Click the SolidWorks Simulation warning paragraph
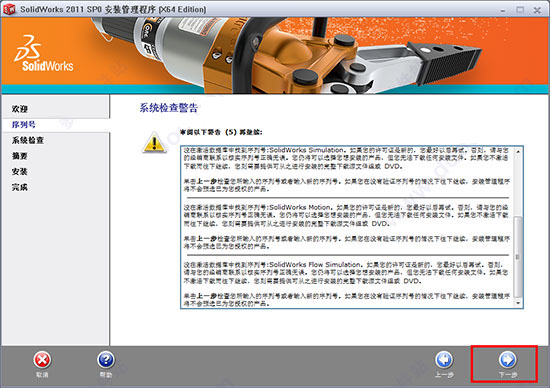Image resolution: width=550 pixels, height=388 pixels. point(346,158)
